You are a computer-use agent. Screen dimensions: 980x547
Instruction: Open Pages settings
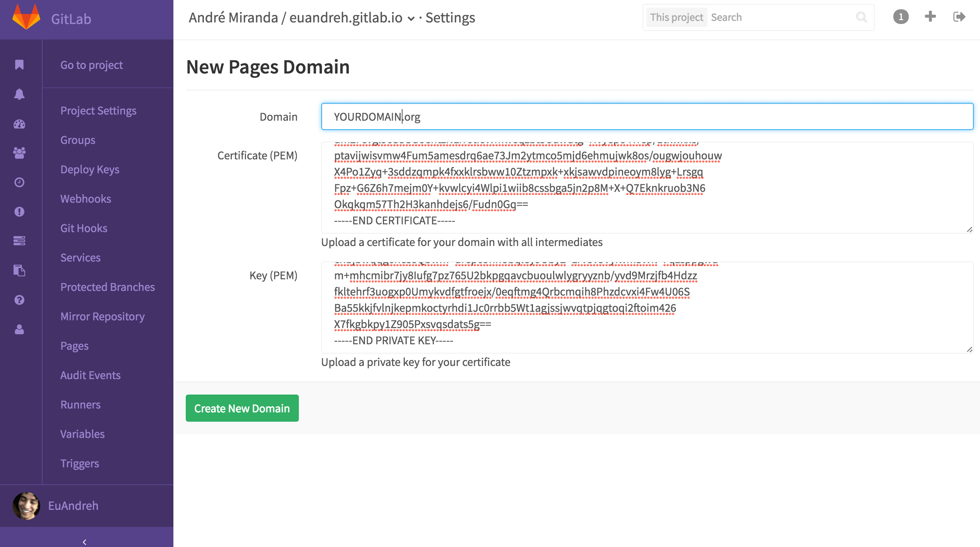(x=74, y=345)
